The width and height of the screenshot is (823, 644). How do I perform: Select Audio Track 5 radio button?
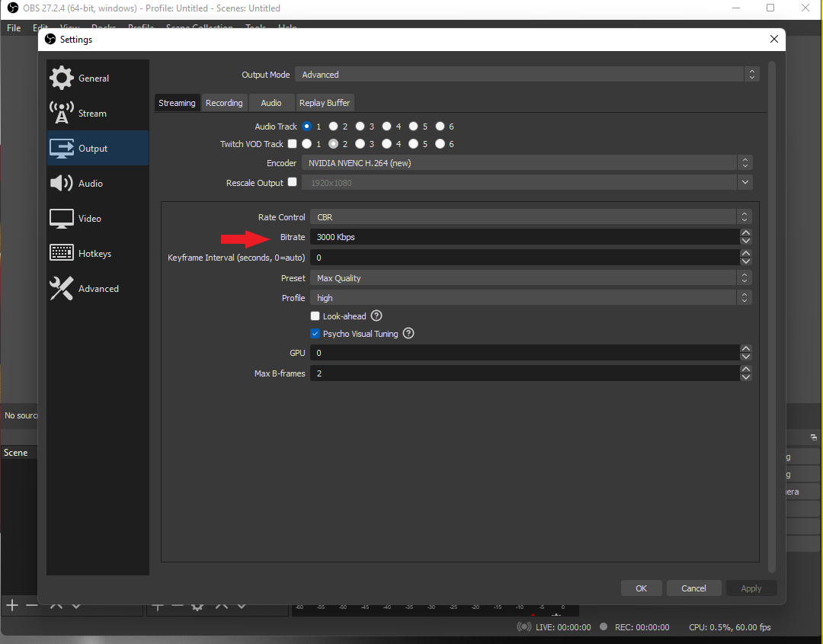(414, 126)
